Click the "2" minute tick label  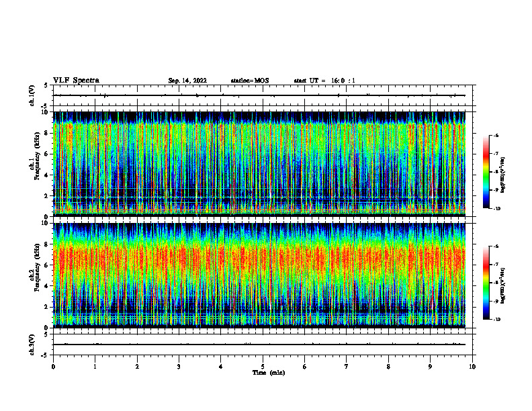[x=137, y=367]
